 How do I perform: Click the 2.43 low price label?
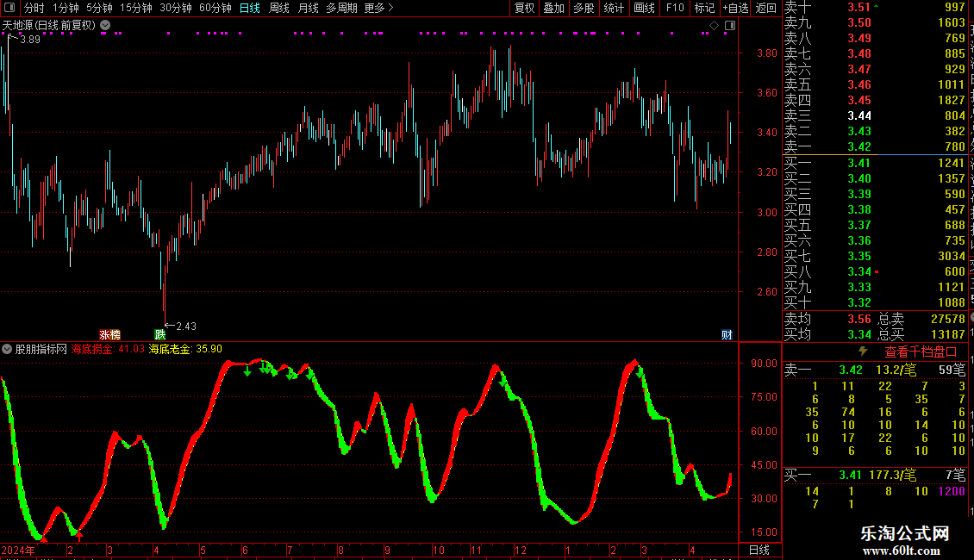coord(185,326)
